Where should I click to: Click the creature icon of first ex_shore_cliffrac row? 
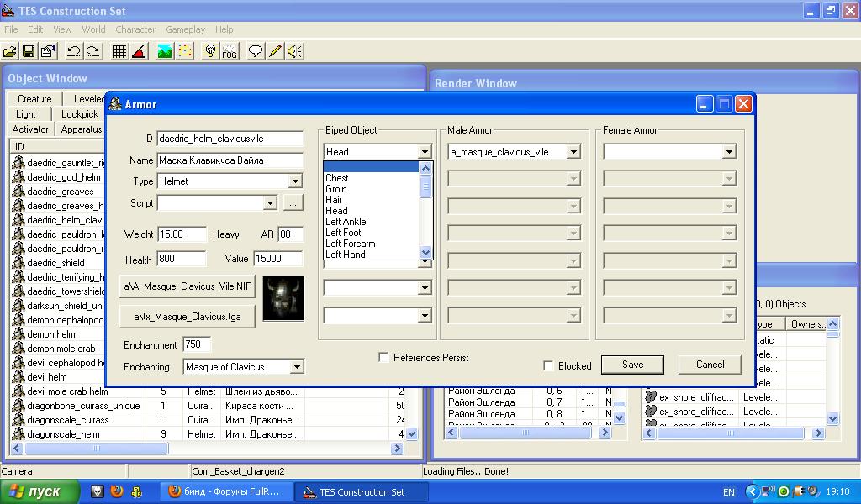coord(652,396)
